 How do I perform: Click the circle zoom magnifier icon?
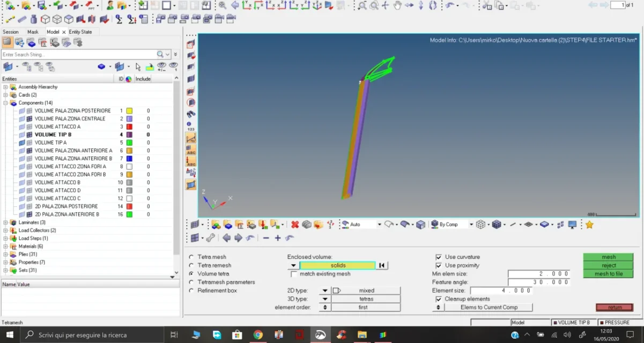(x=374, y=5)
